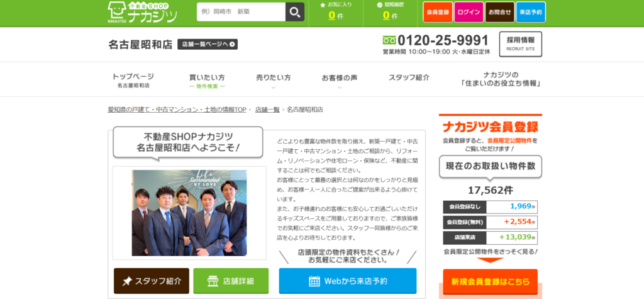Click the orange 会員登録 button
Screen dimensions: 644x299
coord(438,12)
